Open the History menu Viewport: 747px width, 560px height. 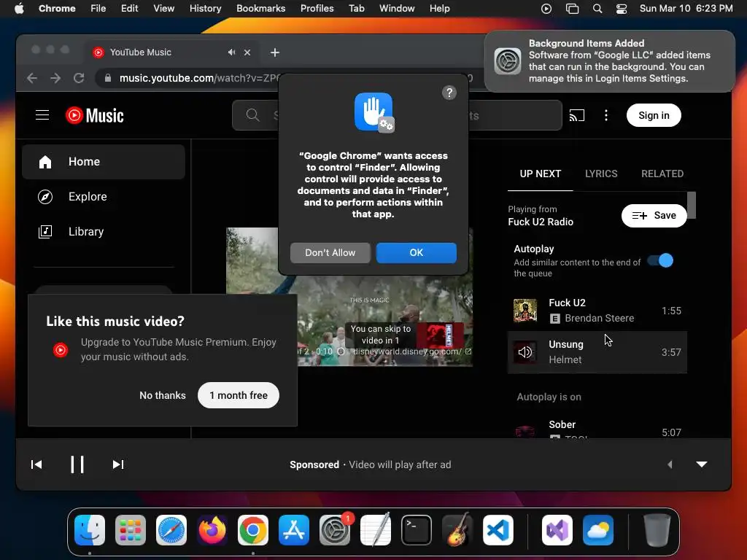point(205,9)
